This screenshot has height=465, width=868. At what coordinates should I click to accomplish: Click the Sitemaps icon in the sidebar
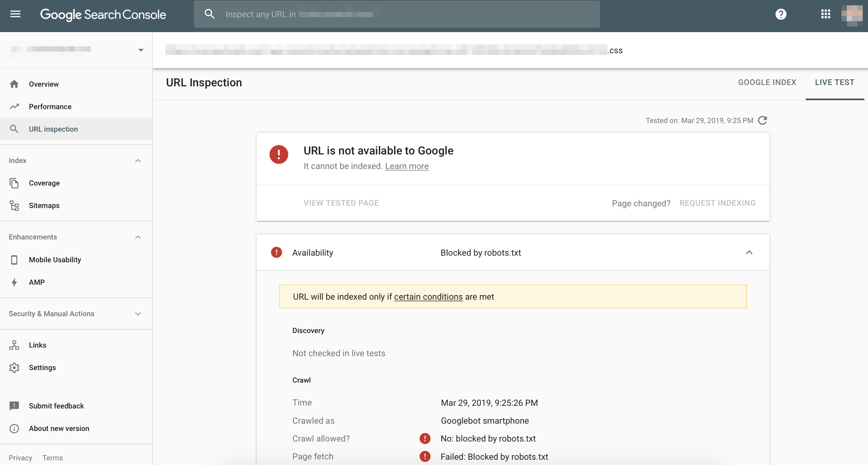click(14, 205)
